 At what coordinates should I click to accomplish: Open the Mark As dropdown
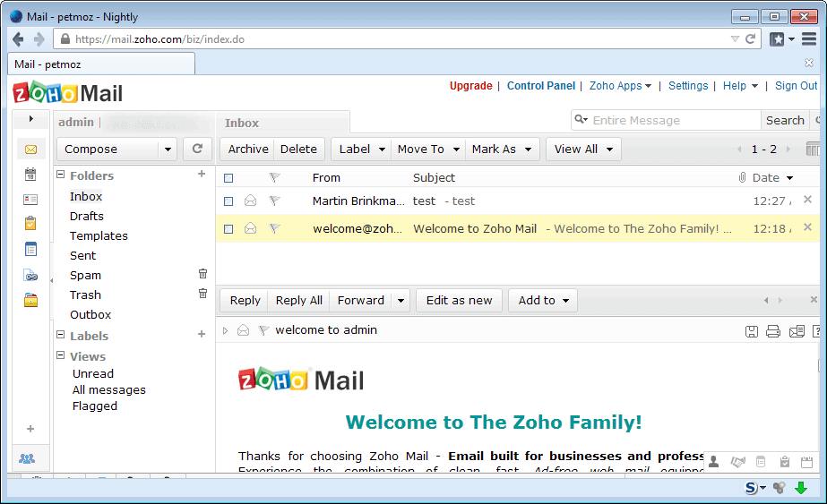(502, 149)
